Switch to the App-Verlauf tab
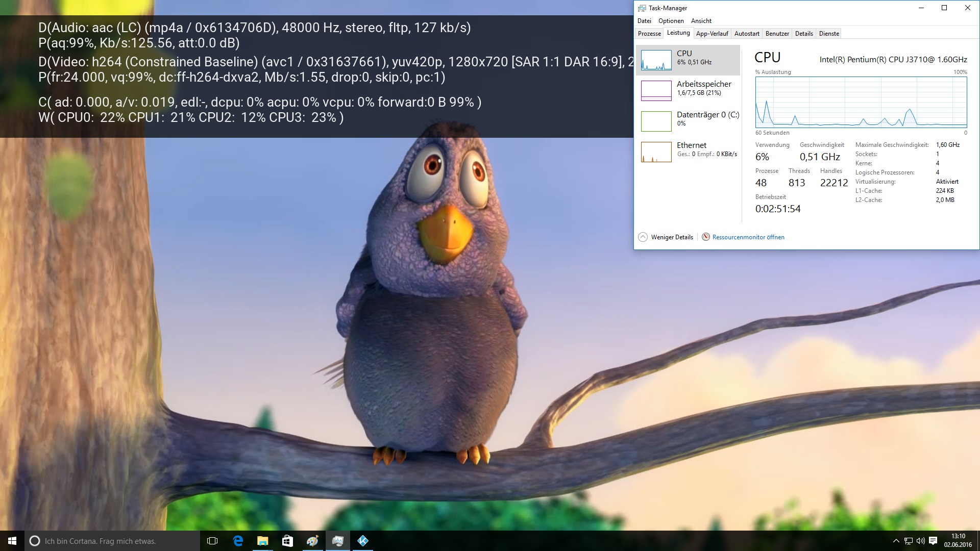Screen dimensions: 980x551 click(x=712, y=34)
